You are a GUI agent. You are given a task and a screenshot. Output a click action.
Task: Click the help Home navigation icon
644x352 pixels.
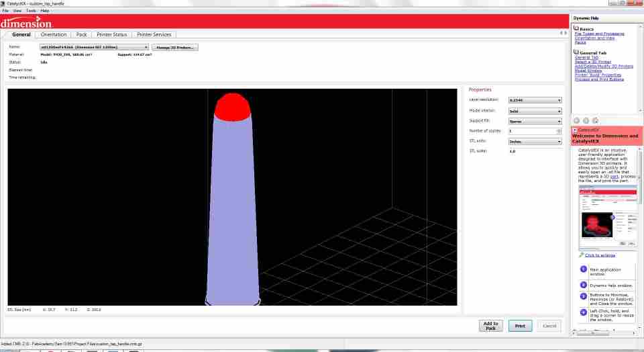click(595, 120)
